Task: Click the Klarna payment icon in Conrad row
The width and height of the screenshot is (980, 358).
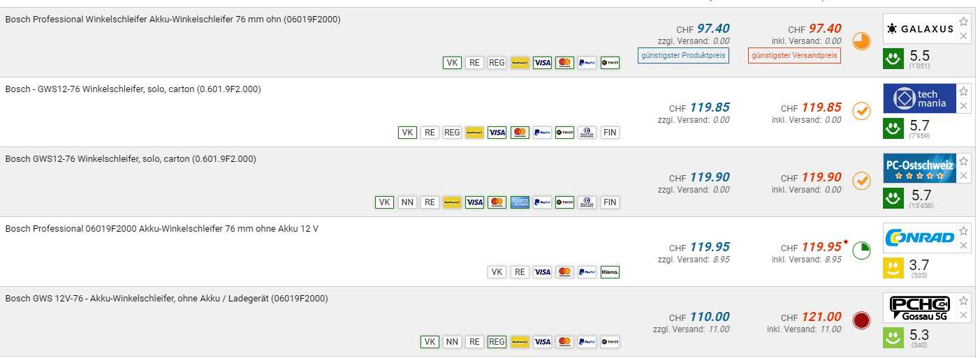Action: [x=610, y=272]
